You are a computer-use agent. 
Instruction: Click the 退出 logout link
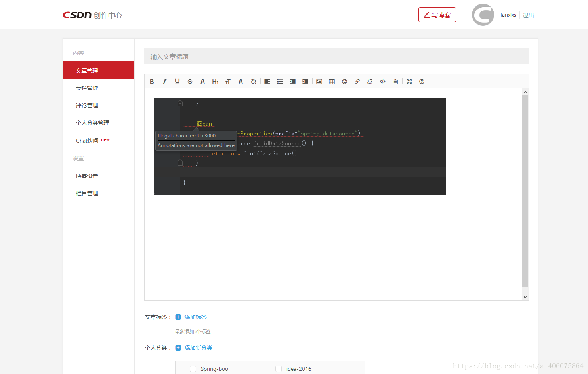pos(528,15)
